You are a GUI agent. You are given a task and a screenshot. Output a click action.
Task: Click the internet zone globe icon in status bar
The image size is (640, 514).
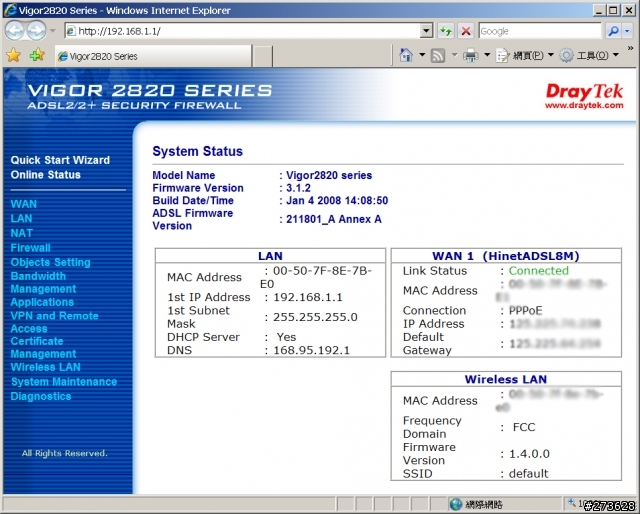(456, 504)
